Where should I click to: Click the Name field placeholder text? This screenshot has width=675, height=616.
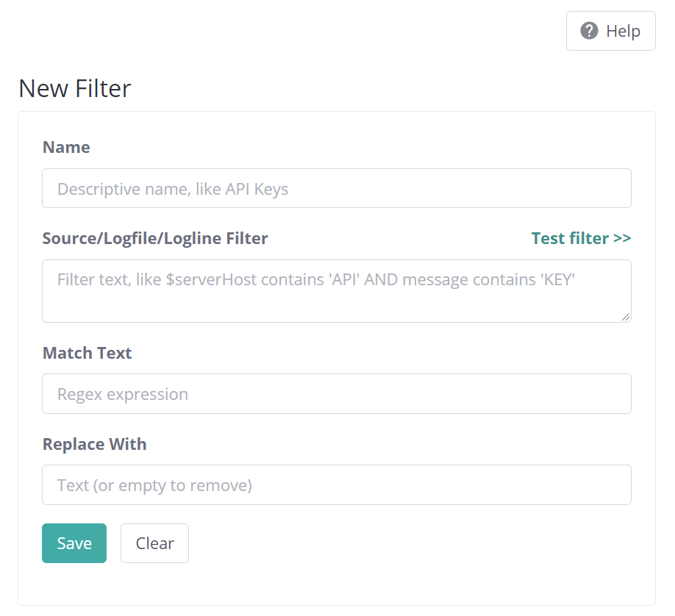pos(173,188)
